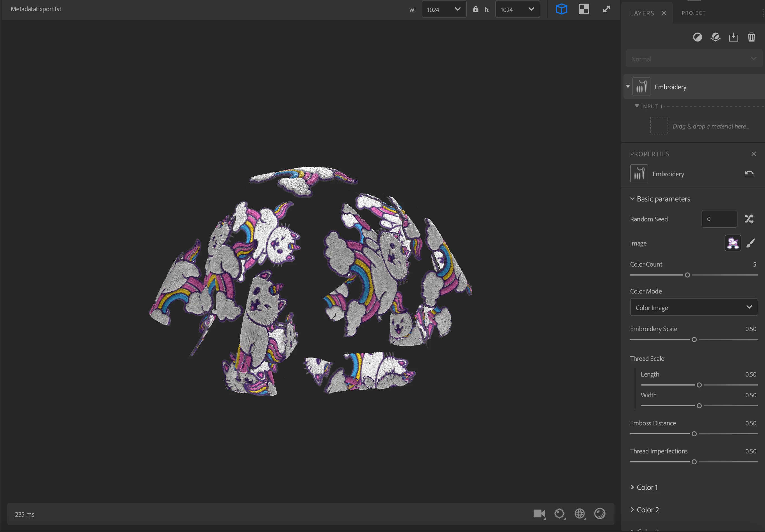Expand the viewport to fullscreen

coord(606,9)
